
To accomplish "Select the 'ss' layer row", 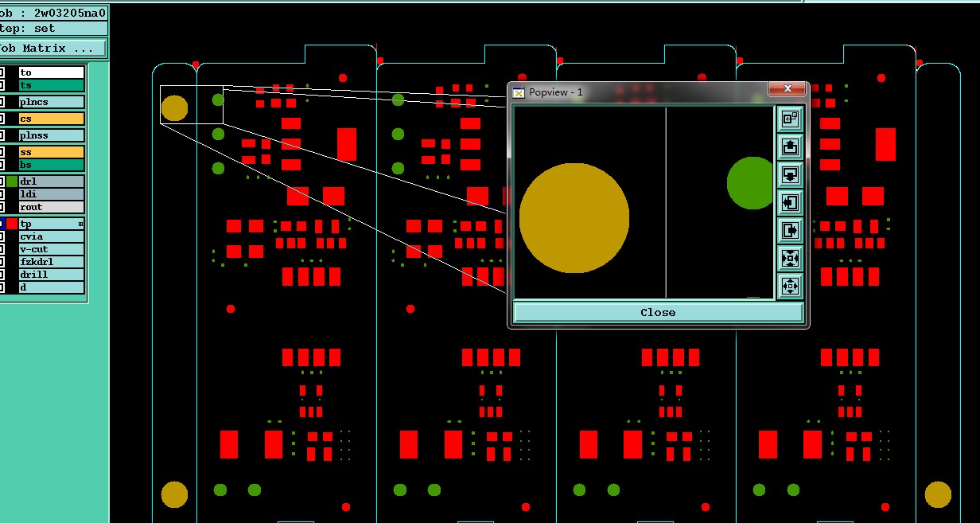I will (51, 152).
